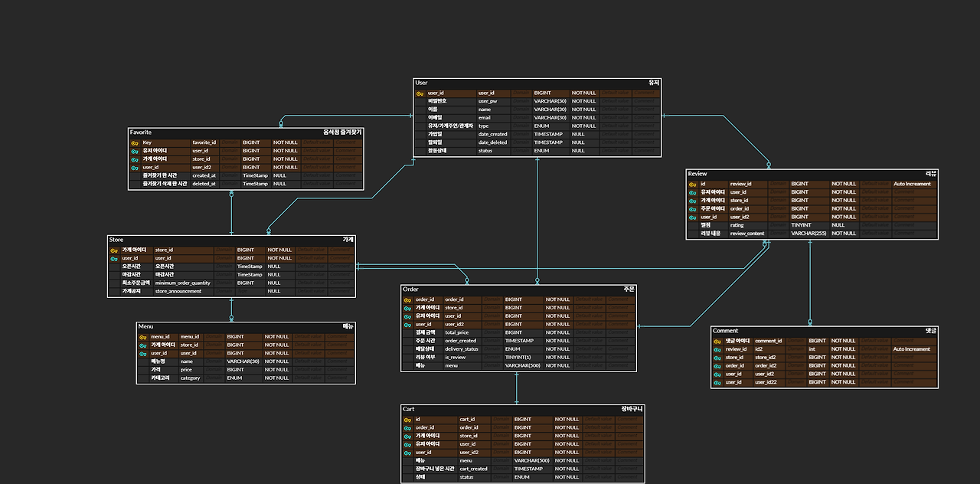The height and width of the screenshot is (484, 980).
Task: Click the created_at column in Favorite table
Action: [204, 175]
